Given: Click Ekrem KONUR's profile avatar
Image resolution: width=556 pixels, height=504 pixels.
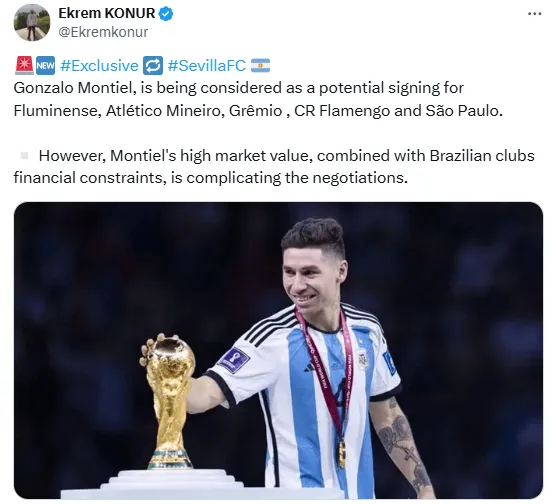Looking at the screenshot, I should click(32, 23).
